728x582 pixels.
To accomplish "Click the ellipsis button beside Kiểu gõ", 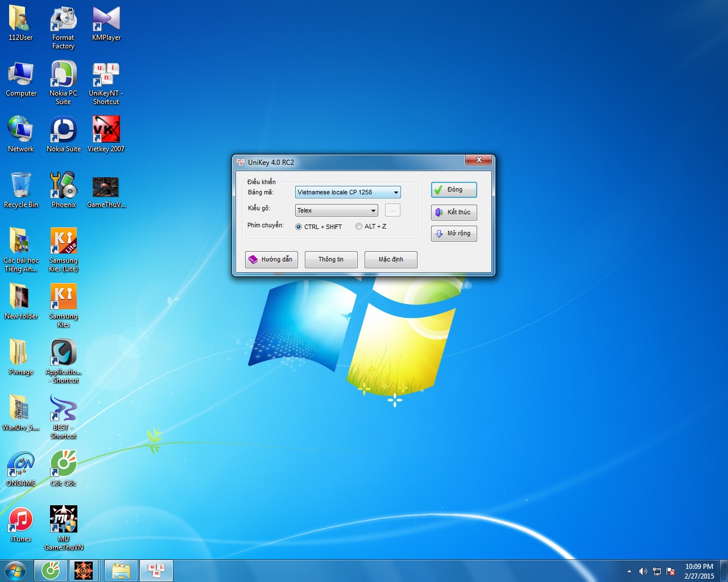I will point(392,210).
